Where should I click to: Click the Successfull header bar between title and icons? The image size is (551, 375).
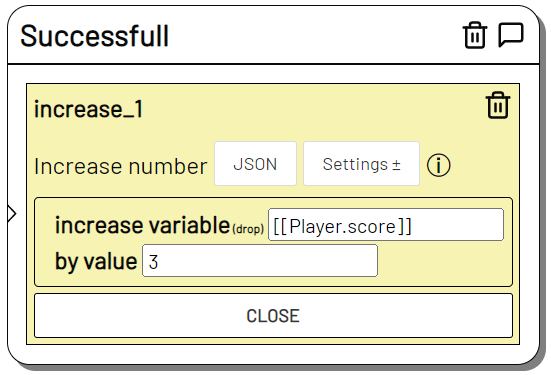(x=316, y=35)
